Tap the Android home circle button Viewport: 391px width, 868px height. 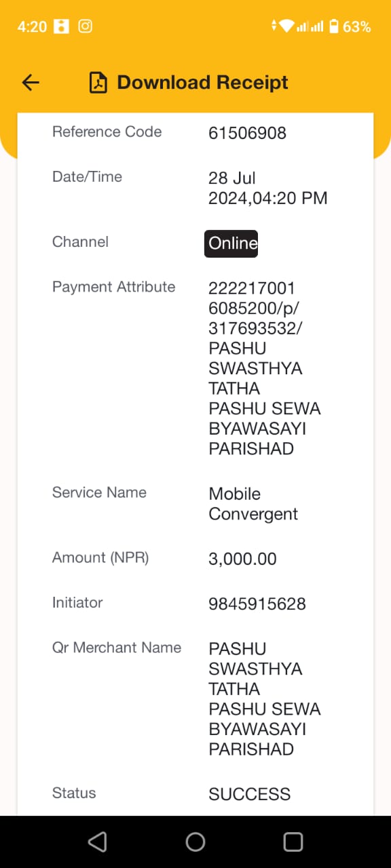(x=195, y=842)
